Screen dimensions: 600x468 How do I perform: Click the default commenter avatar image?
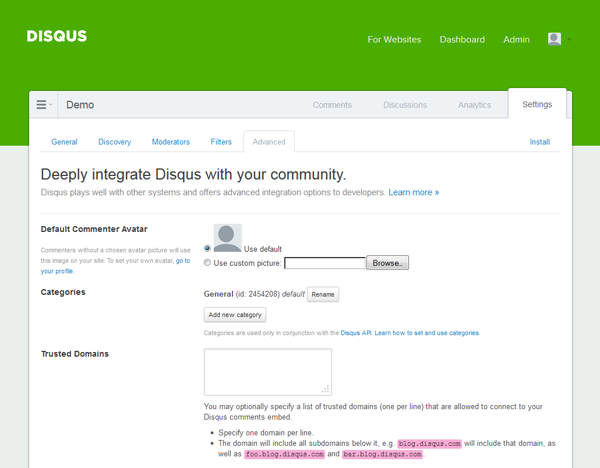[227, 237]
